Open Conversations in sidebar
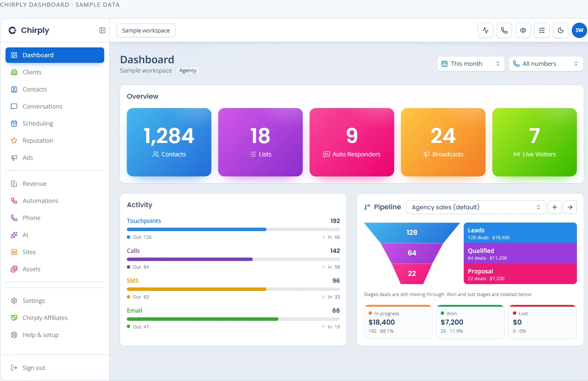 (x=55, y=106)
